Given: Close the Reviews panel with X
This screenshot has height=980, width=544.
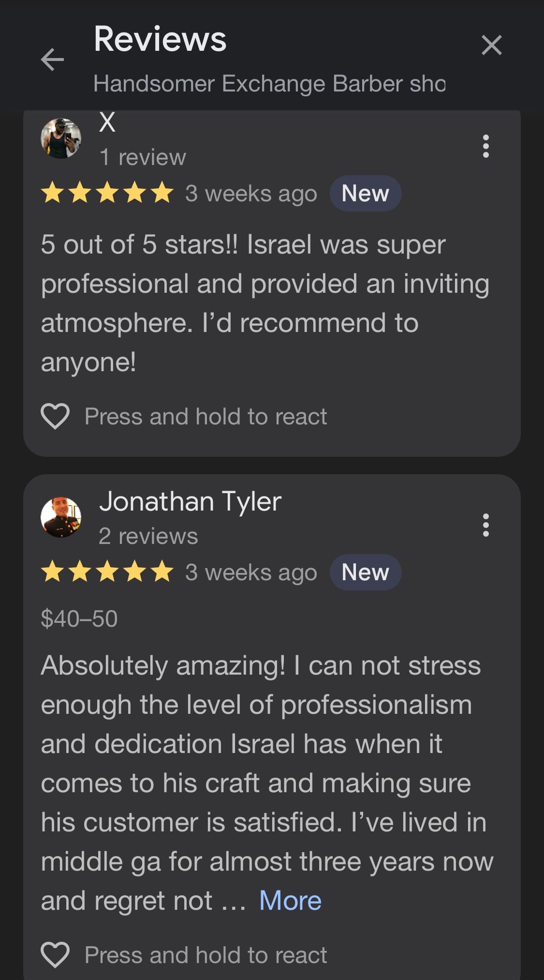Looking at the screenshot, I should 491,45.
